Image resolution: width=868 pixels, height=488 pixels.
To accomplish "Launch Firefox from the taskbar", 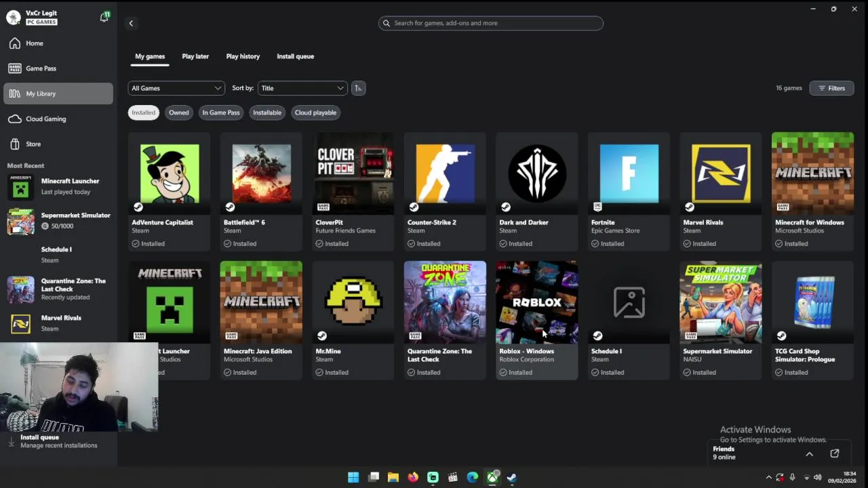I will pyautogui.click(x=413, y=478).
